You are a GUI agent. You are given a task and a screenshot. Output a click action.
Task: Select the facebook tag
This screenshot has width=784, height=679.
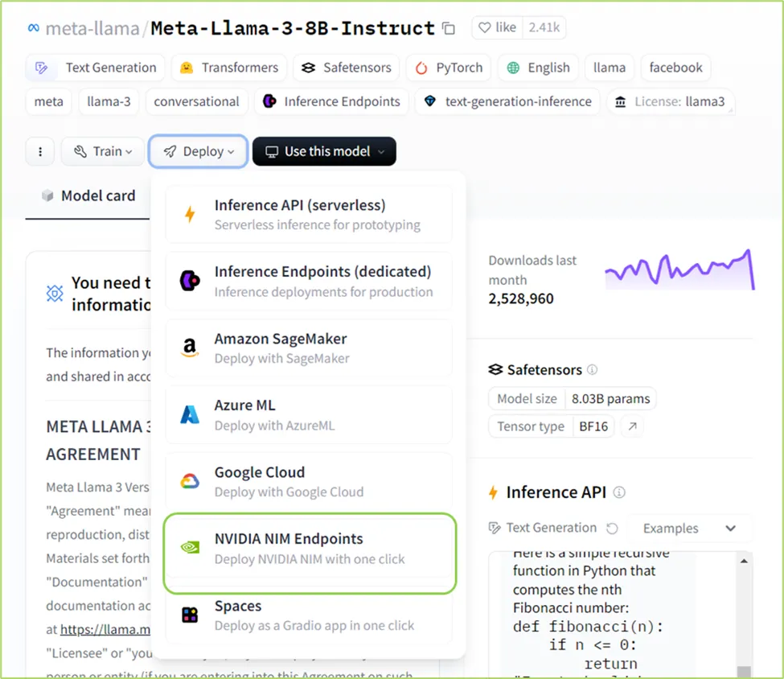click(675, 68)
